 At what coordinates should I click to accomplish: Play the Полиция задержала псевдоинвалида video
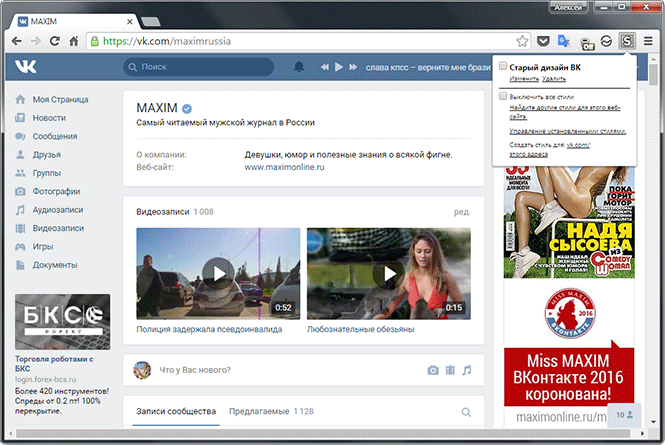pyautogui.click(x=218, y=274)
